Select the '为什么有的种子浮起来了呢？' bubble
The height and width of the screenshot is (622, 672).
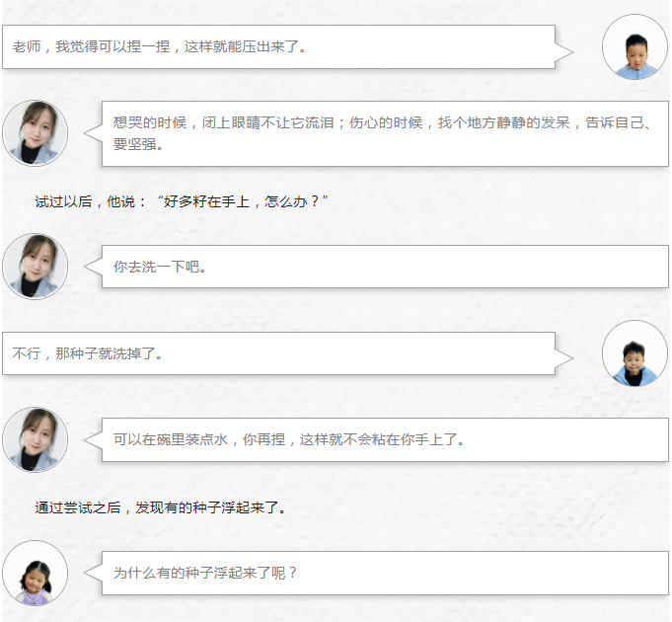[385, 574]
